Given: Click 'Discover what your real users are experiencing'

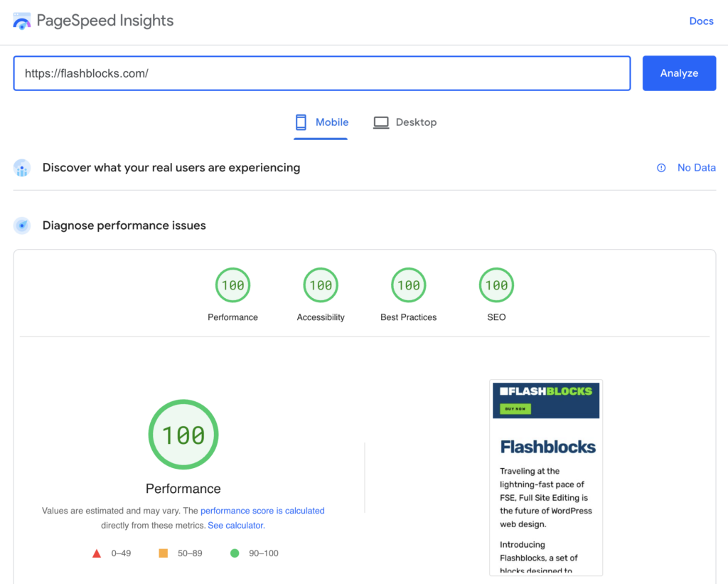Looking at the screenshot, I should [x=171, y=168].
